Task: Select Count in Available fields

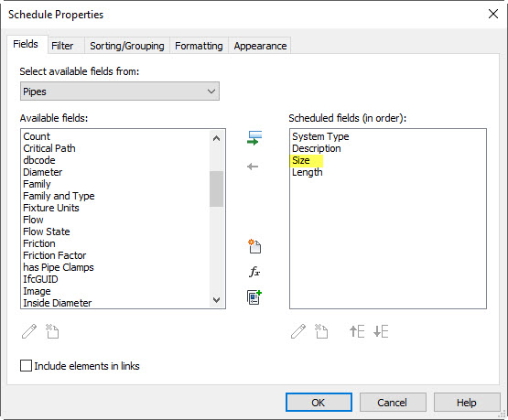Action: (x=37, y=136)
